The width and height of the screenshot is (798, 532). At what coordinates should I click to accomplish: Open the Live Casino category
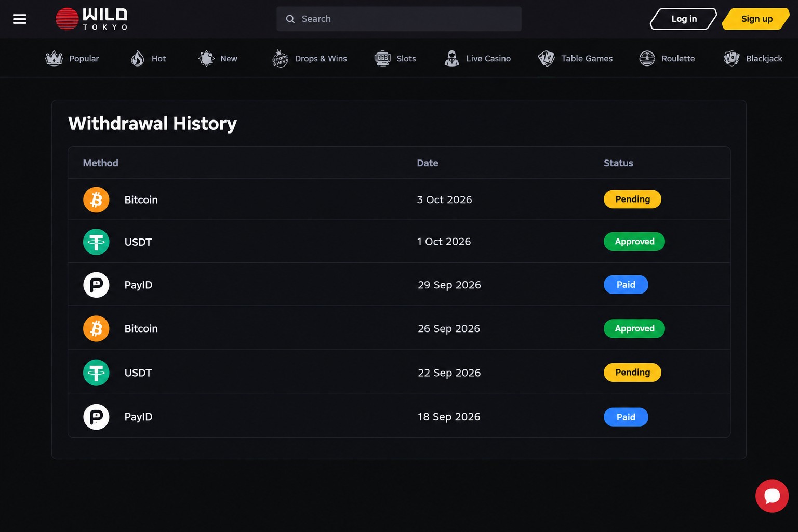click(x=477, y=59)
